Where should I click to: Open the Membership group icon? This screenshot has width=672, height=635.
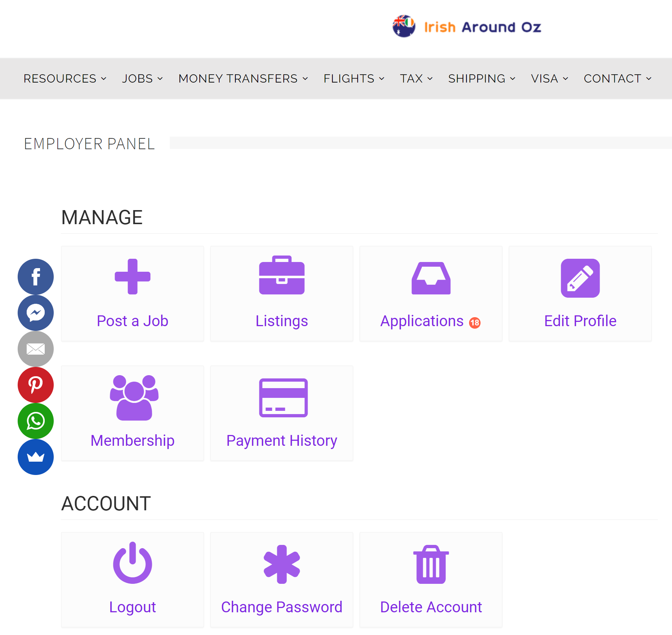pyautogui.click(x=134, y=398)
